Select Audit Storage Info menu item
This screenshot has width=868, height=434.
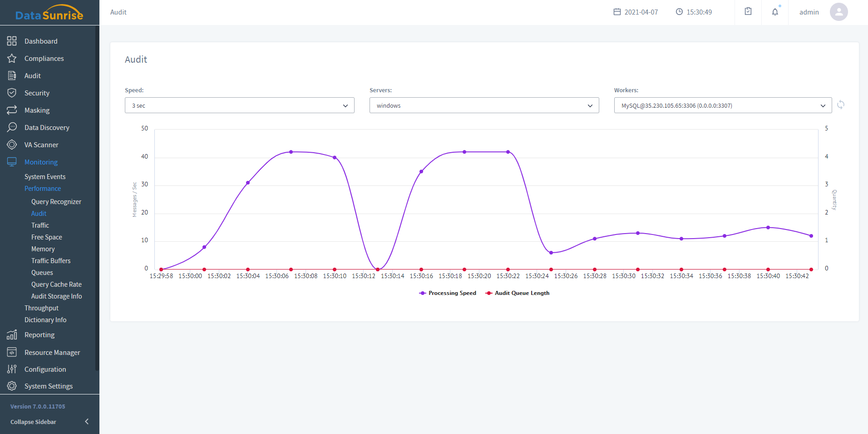(x=56, y=296)
